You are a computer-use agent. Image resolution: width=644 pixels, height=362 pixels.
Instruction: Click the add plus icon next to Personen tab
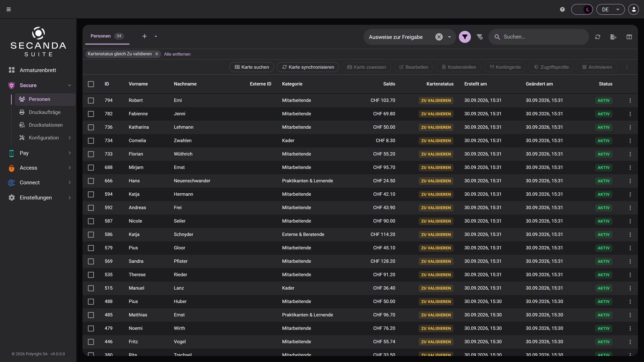[145, 36]
